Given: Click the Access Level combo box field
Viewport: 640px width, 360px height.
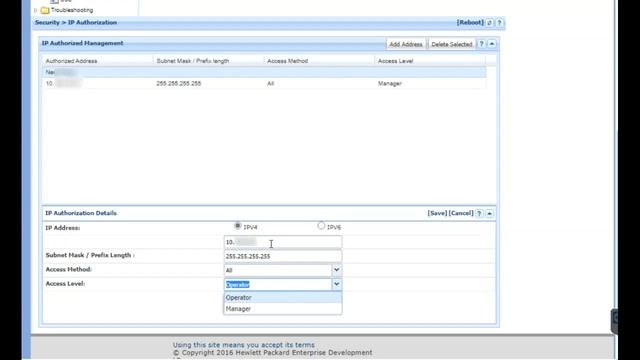Looking at the screenshot, I should point(278,284).
